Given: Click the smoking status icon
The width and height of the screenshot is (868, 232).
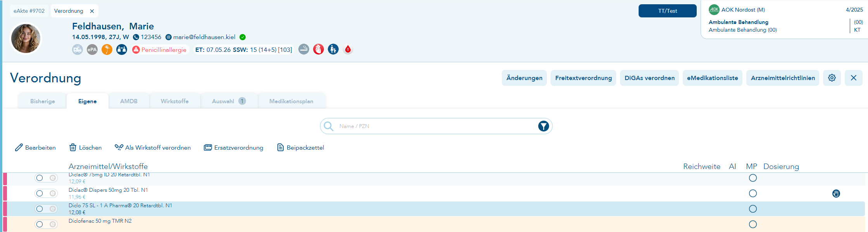Looking at the screenshot, I should tap(304, 49).
